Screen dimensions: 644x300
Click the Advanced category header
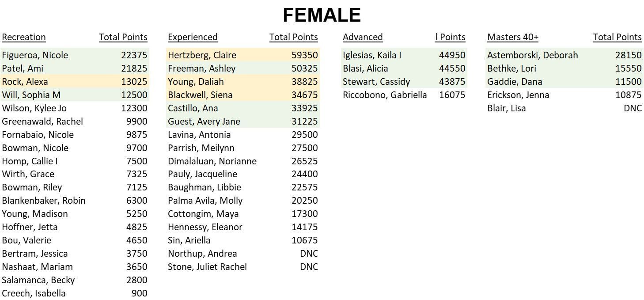[363, 37]
